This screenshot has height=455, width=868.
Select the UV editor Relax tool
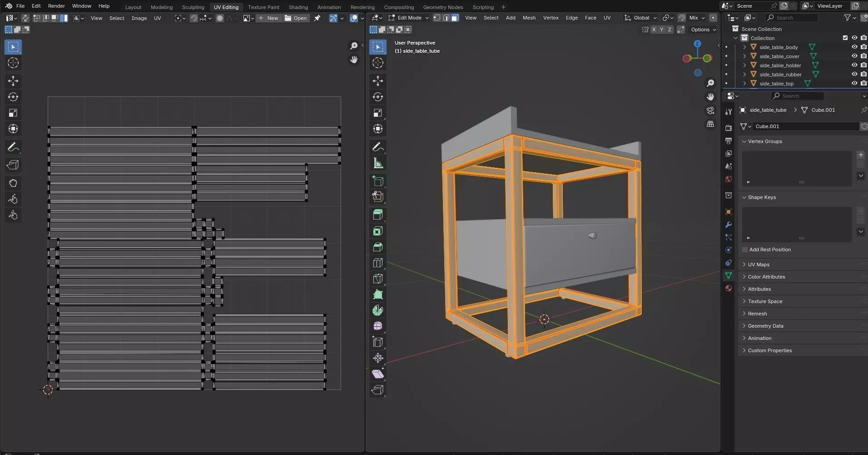[x=13, y=199]
